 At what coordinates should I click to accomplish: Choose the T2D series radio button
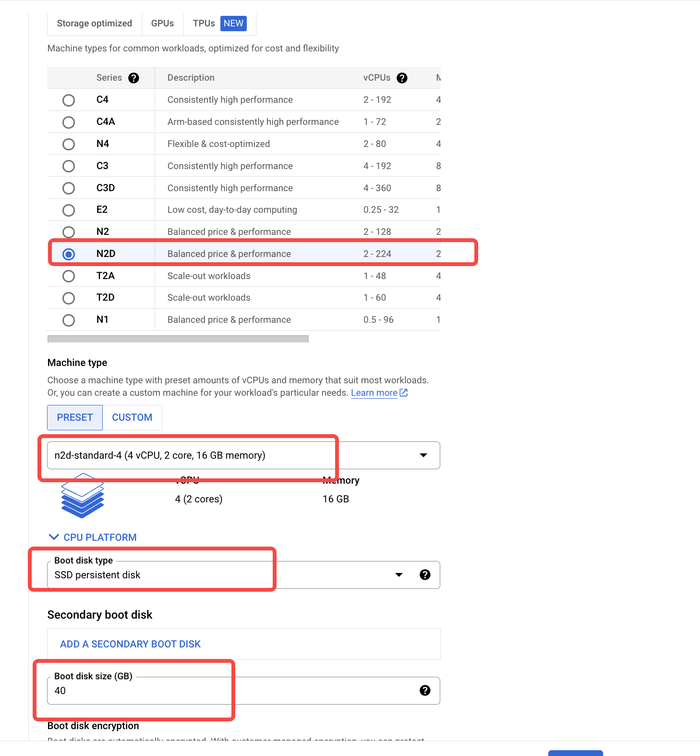tap(69, 298)
